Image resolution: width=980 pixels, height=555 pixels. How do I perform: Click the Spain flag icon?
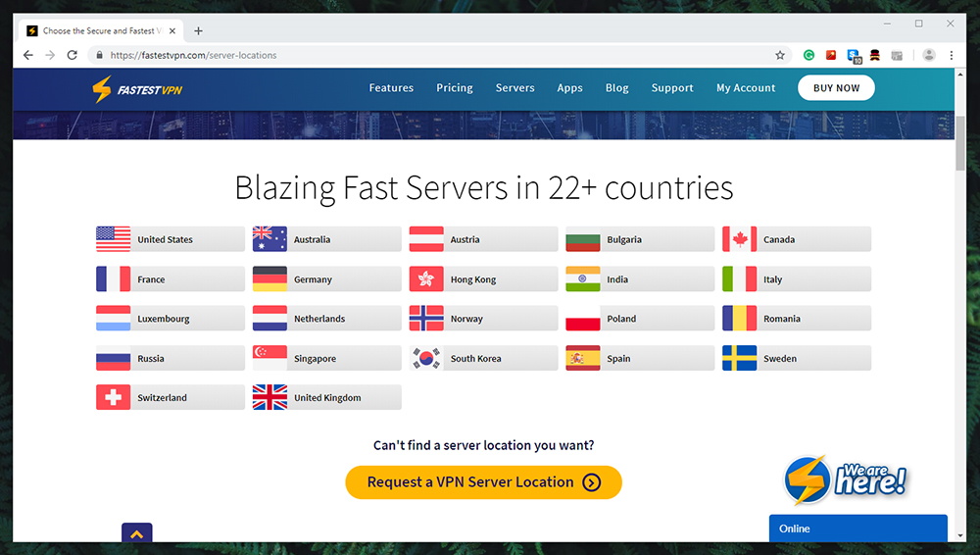click(582, 358)
